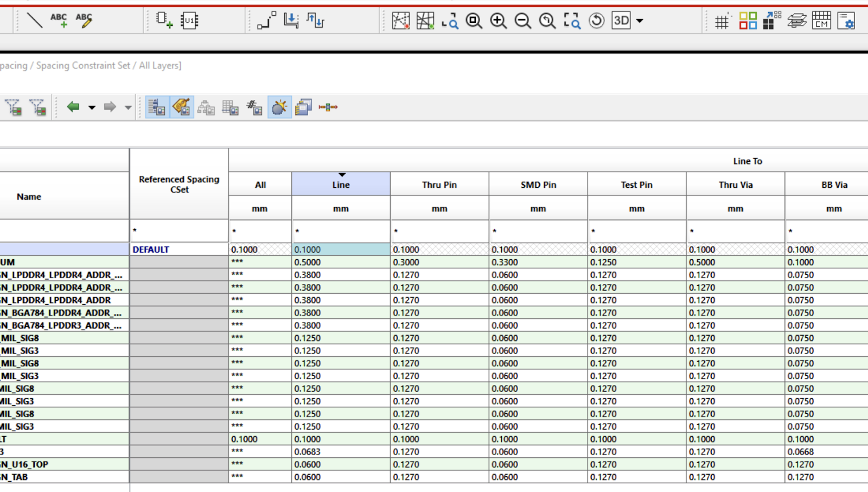
Task: Click the Constraint Manager CM icon
Action: [x=821, y=21]
